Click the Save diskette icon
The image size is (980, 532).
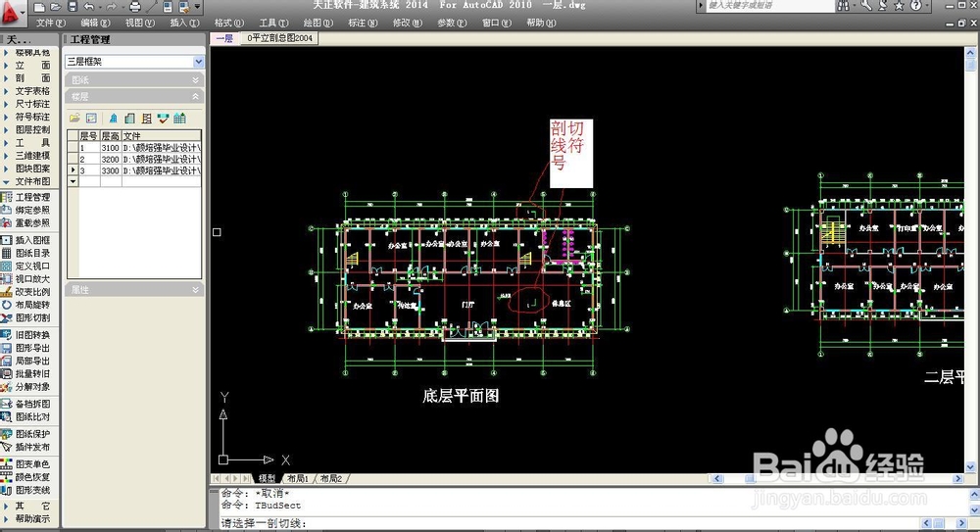pyautogui.click(x=73, y=7)
